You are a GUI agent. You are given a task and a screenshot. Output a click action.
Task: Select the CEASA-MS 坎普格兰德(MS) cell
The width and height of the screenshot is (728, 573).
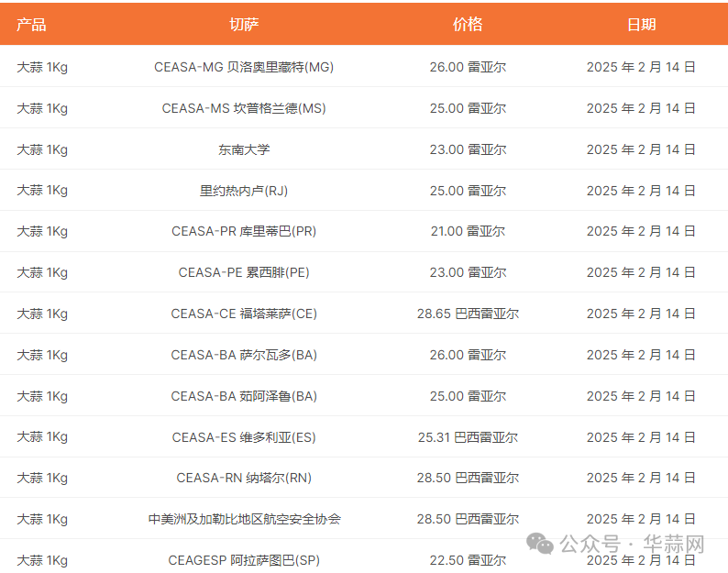click(x=244, y=109)
